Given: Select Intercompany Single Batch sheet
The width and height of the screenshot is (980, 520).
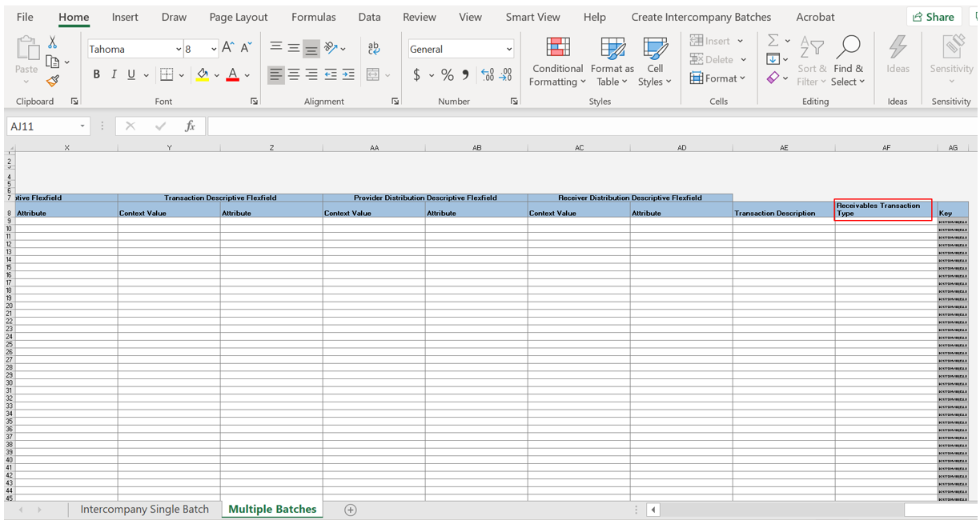Looking at the screenshot, I should coord(145,509).
